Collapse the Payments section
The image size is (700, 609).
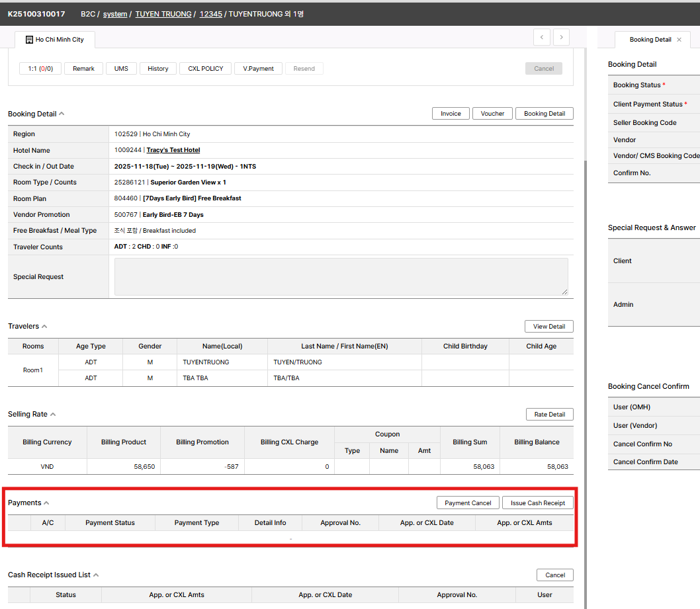point(46,503)
